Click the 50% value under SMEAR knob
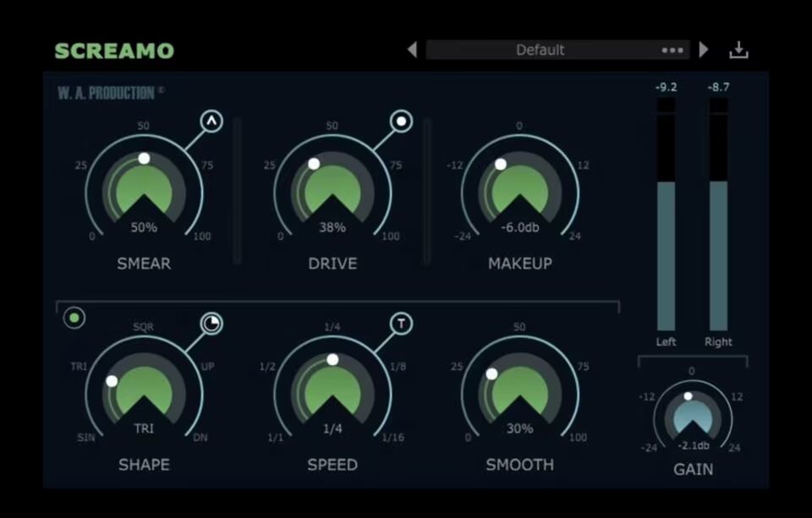This screenshot has width=812, height=518. (x=144, y=227)
